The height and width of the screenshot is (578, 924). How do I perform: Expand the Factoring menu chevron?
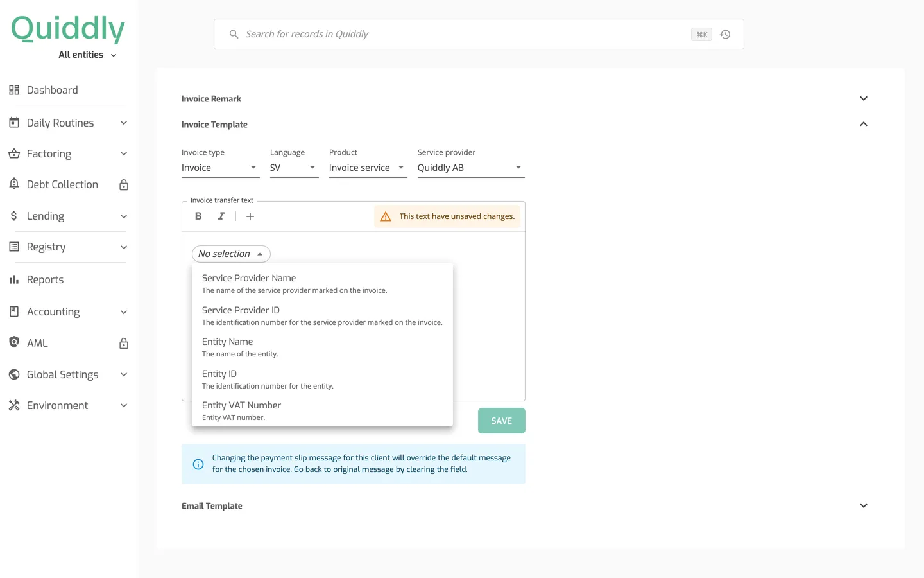124,153
